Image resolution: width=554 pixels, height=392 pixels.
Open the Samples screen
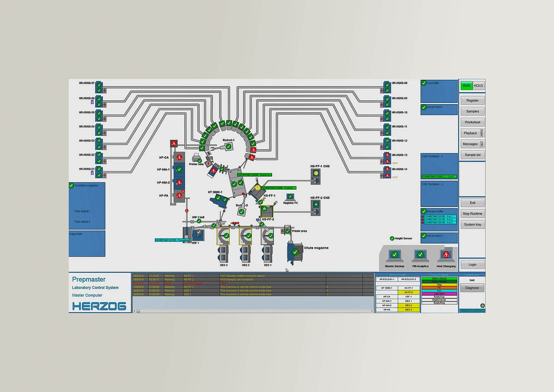473,111
